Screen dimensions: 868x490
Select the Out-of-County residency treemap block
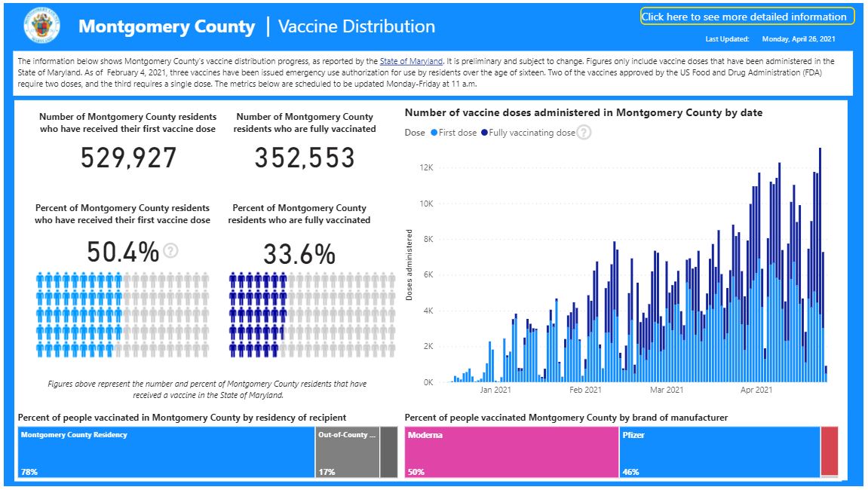348,452
